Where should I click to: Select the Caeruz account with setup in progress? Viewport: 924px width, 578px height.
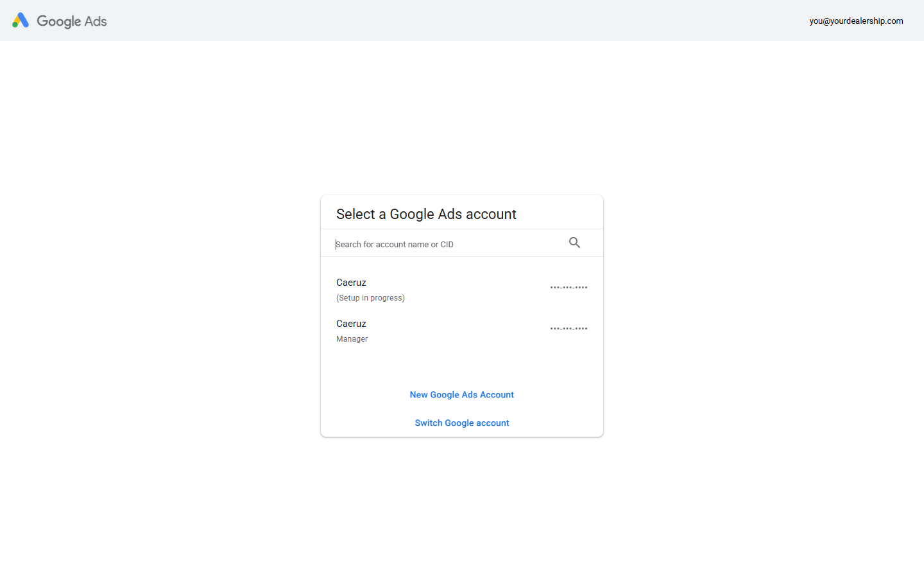coord(462,290)
